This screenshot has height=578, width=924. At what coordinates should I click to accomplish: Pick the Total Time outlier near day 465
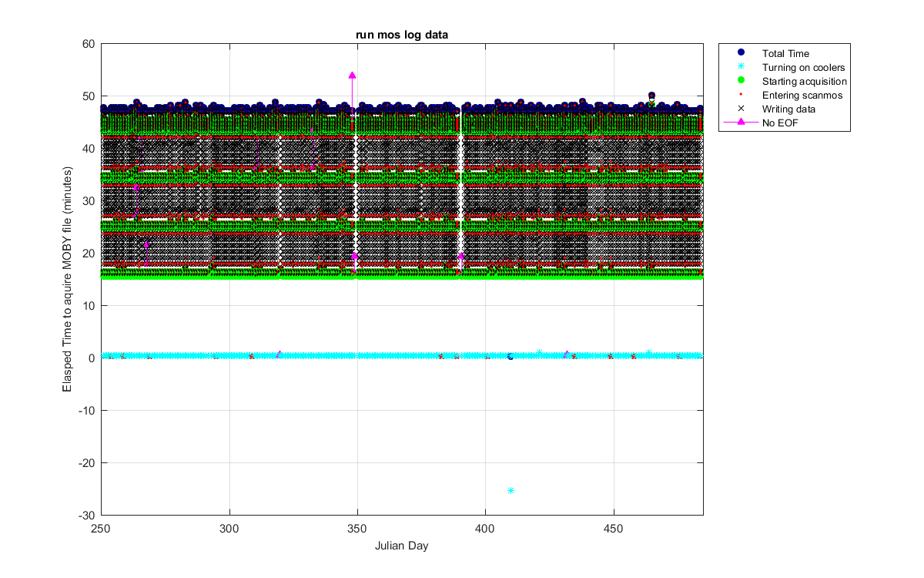tap(651, 96)
